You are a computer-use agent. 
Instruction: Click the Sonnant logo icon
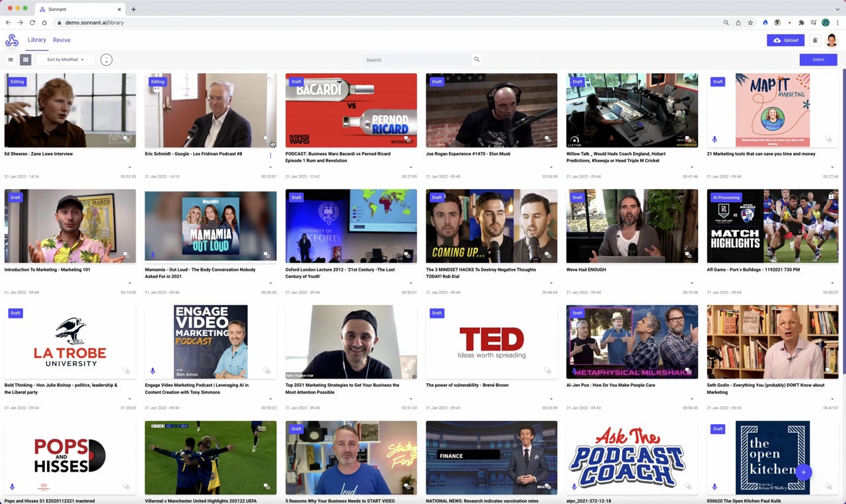point(12,40)
